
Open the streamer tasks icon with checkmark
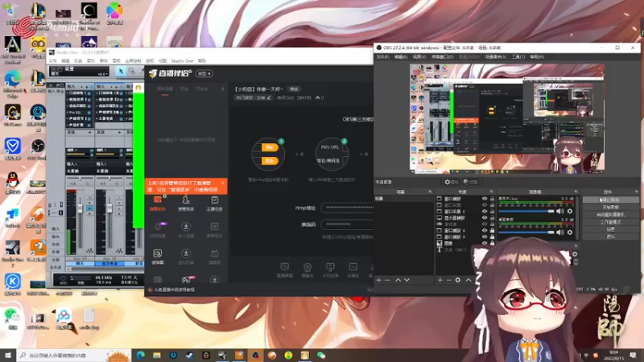214,200
